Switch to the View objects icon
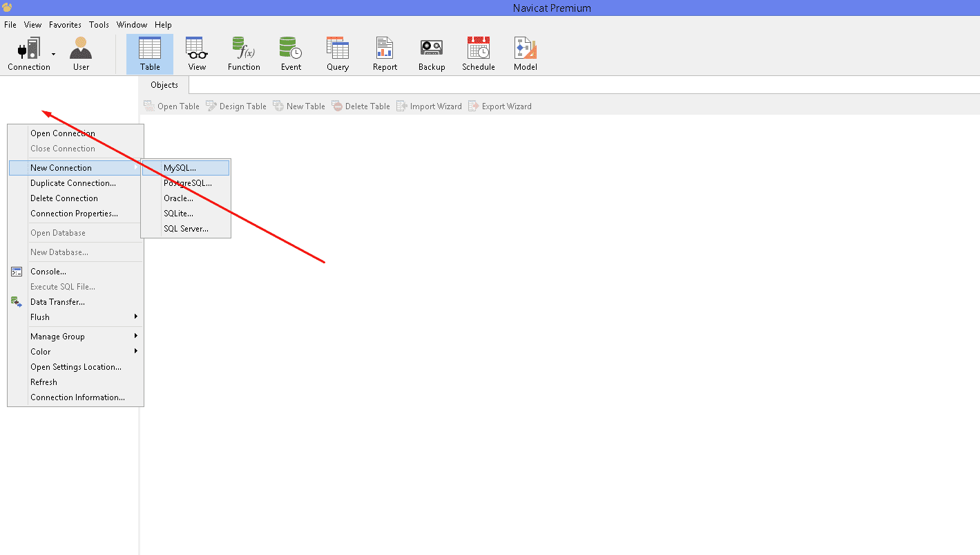 coord(197,54)
